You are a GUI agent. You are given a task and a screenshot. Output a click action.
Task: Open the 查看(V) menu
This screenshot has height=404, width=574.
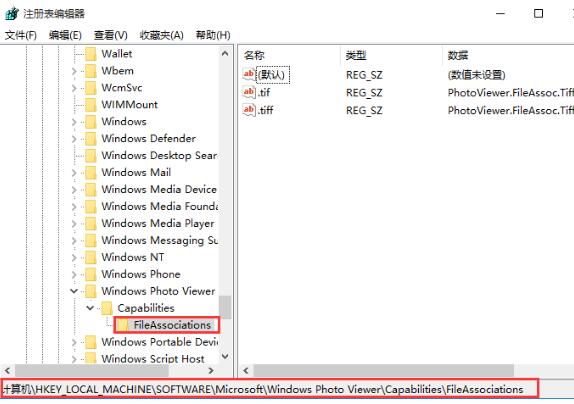click(111, 35)
